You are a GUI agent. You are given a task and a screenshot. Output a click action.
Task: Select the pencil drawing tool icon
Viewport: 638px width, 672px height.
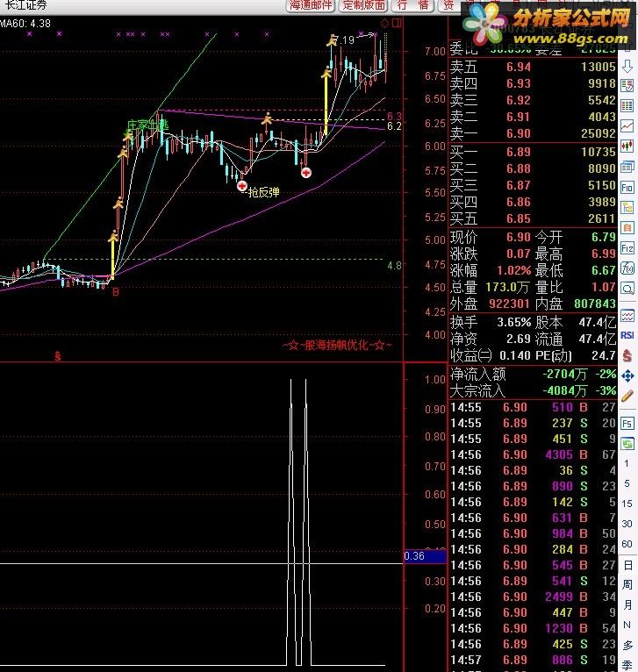click(627, 396)
